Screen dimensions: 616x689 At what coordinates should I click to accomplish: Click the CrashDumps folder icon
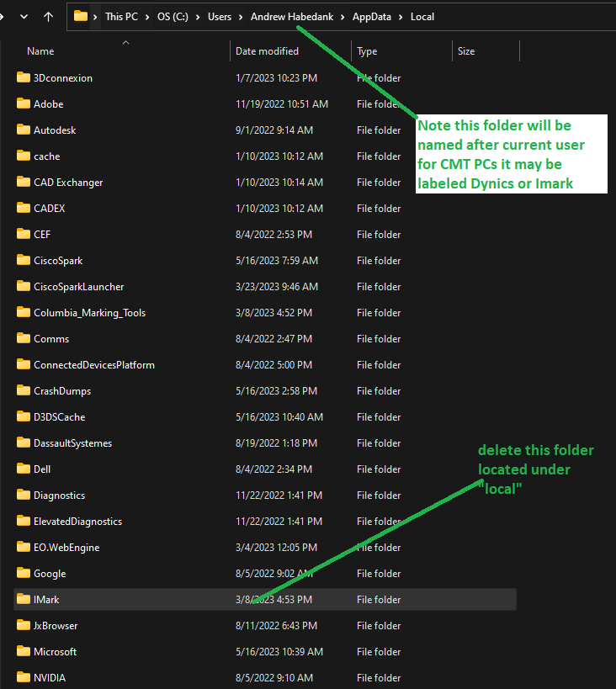pyautogui.click(x=24, y=390)
